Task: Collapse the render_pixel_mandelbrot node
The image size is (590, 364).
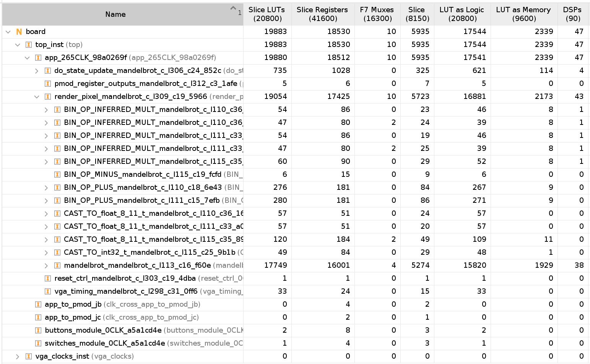Action: (37, 97)
